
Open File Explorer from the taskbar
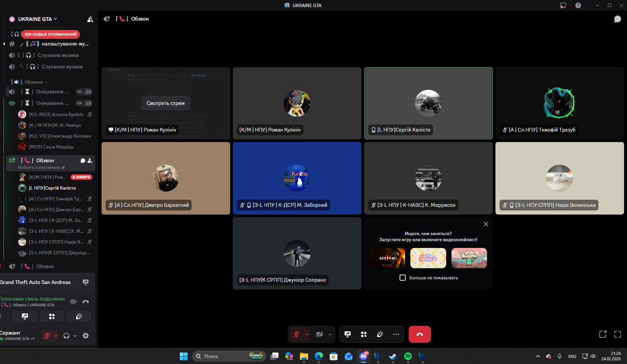pos(304,356)
